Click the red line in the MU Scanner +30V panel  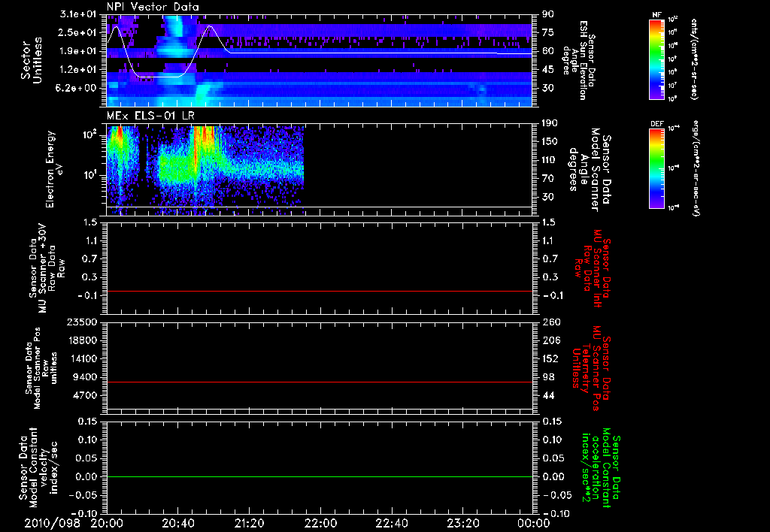pos(320,291)
